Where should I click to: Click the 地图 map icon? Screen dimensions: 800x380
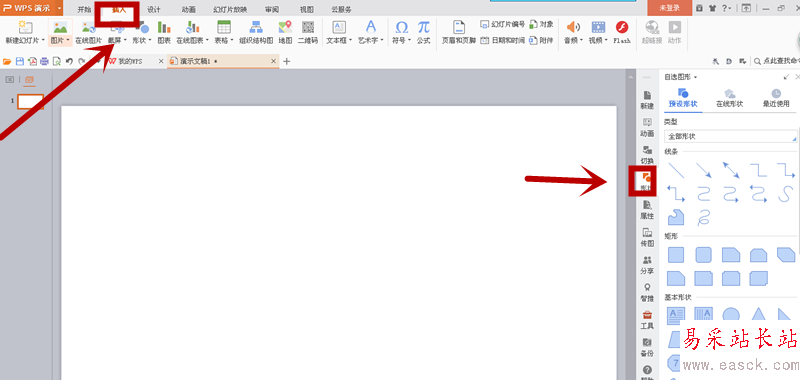pos(285,28)
